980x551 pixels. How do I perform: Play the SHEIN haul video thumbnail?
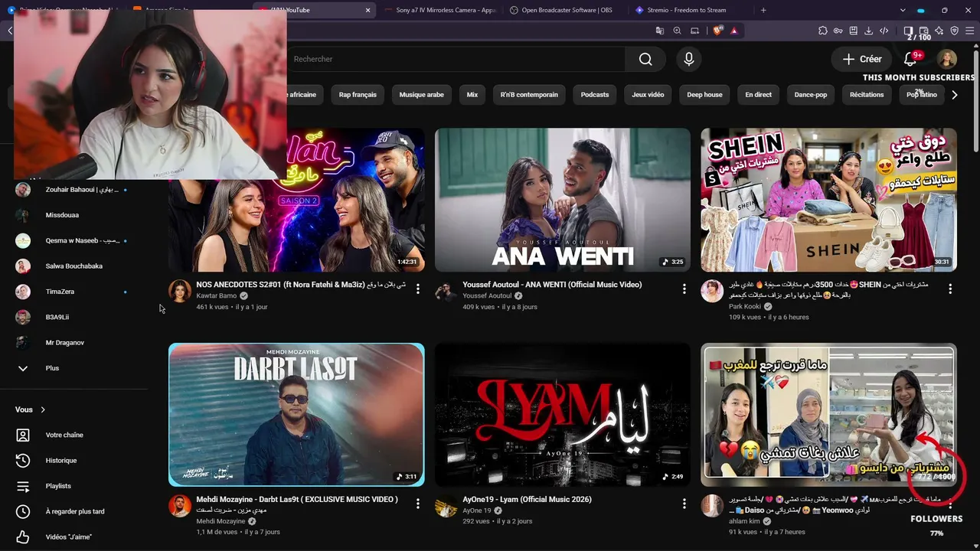828,200
